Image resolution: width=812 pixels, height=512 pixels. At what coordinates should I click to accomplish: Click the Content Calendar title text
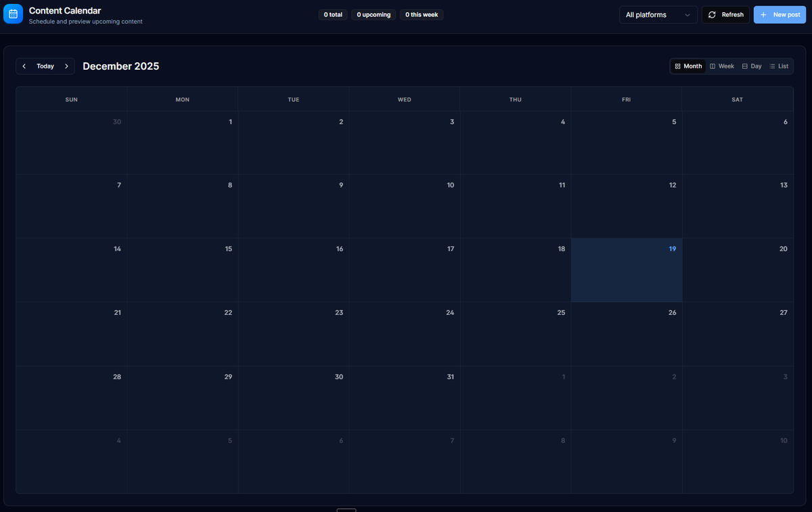pyautogui.click(x=65, y=11)
